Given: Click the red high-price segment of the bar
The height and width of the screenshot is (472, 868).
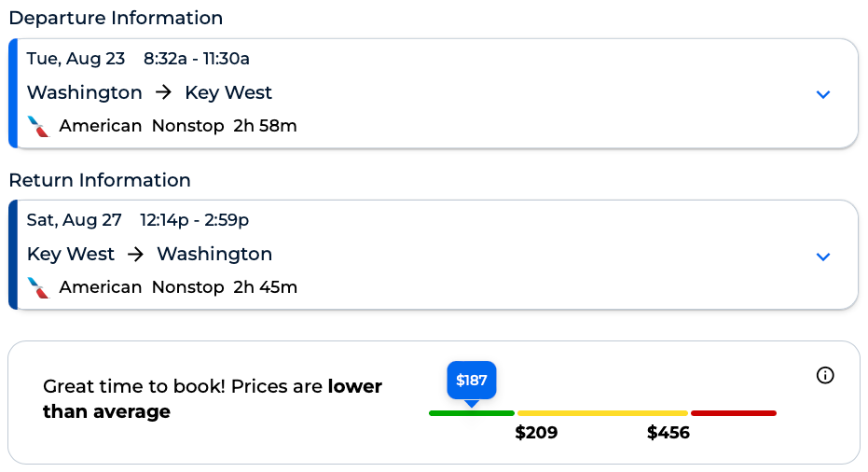Looking at the screenshot, I should click(x=734, y=413).
